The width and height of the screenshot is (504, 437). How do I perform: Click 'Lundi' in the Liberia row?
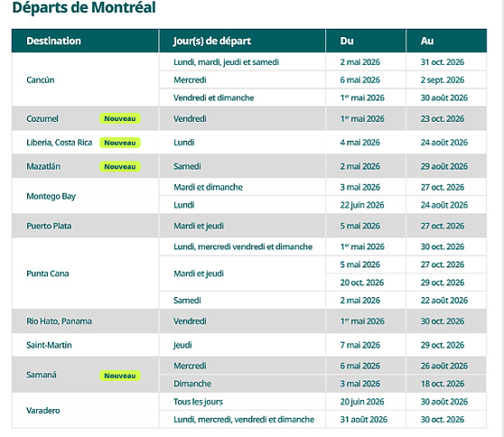coord(184,143)
